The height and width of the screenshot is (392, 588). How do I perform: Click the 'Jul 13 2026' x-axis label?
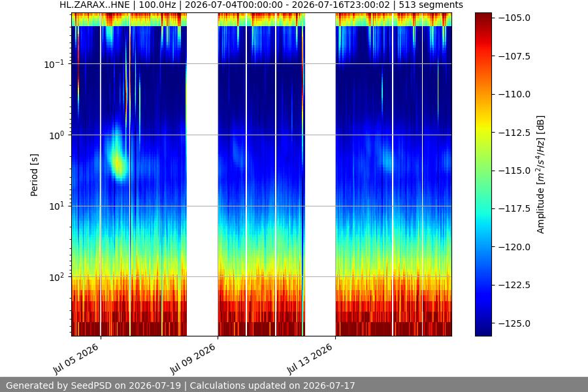[x=310, y=359]
